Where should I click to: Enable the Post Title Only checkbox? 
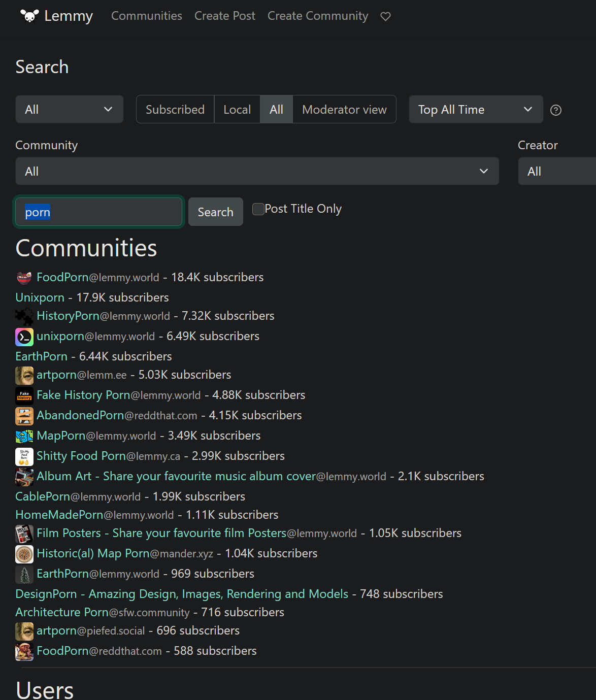258,209
